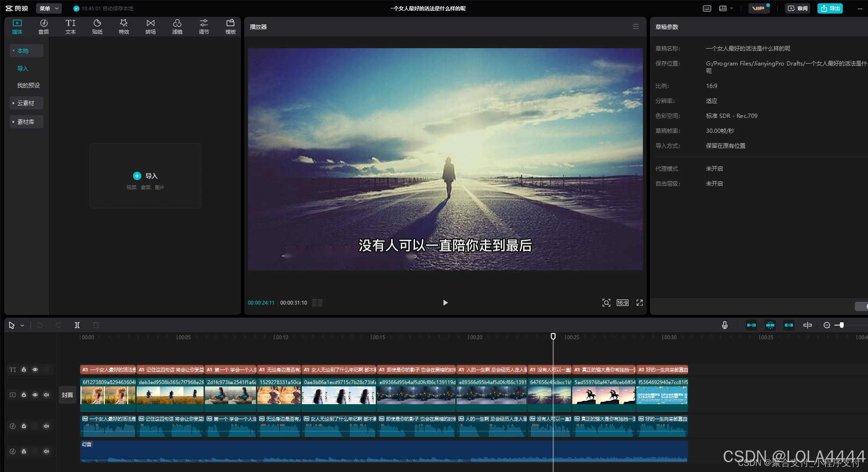Toggle main track magnet snapping
Viewport: 868px width, 472px height.
tap(751, 325)
